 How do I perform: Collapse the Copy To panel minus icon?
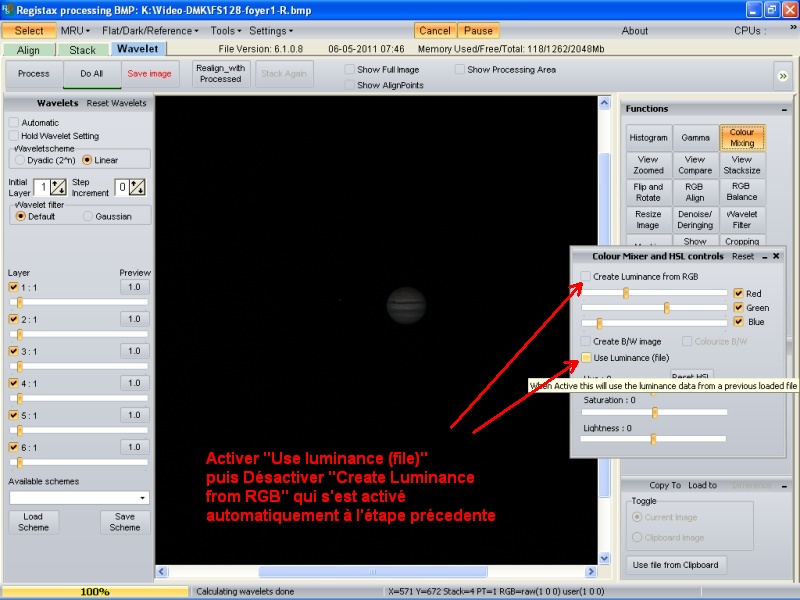click(x=784, y=486)
